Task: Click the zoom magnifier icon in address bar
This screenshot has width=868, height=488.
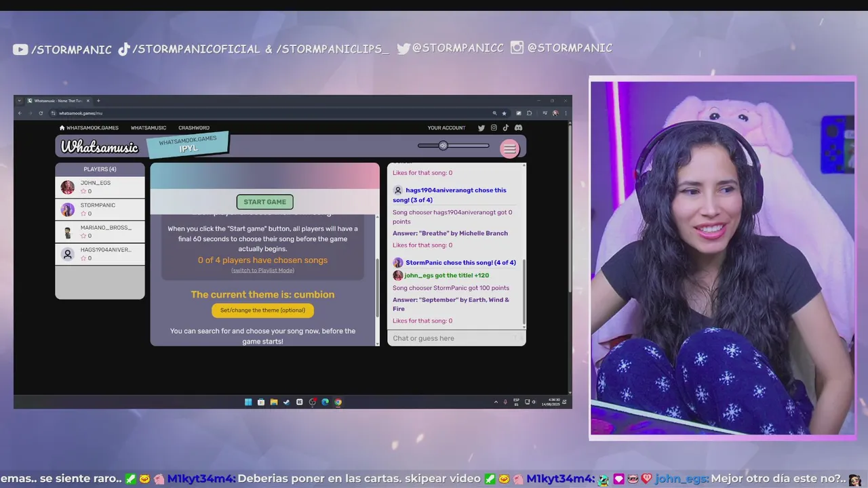Action: (x=494, y=113)
